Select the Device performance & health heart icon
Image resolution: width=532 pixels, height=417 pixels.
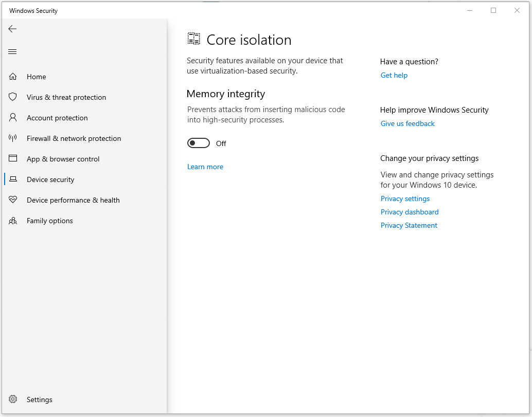click(13, 200)
